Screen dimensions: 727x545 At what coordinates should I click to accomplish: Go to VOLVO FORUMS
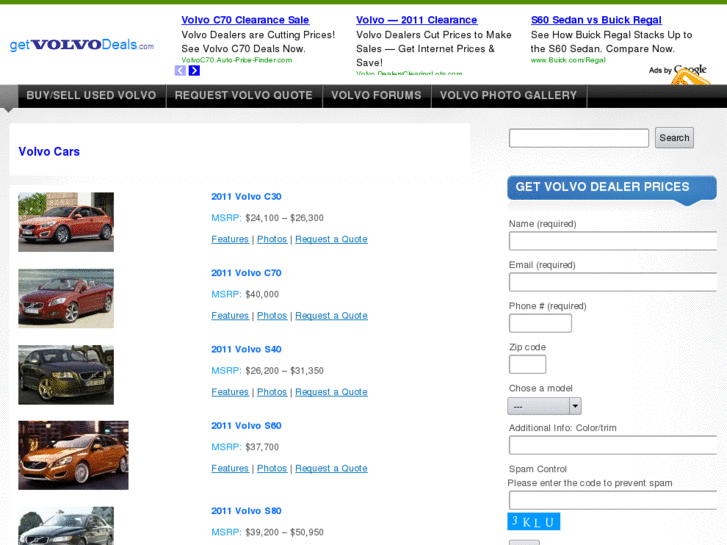pyautogui.click(x=376, y=96)
